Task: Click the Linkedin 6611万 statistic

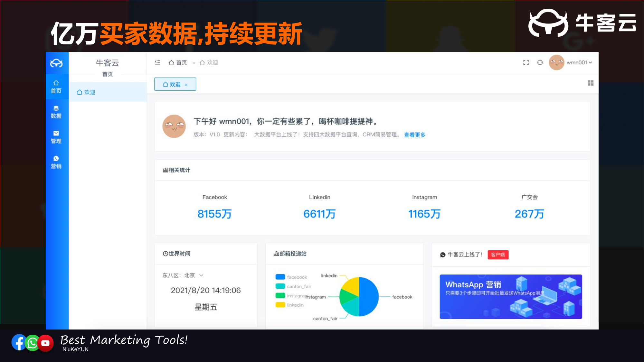Action: click(319, 207)
